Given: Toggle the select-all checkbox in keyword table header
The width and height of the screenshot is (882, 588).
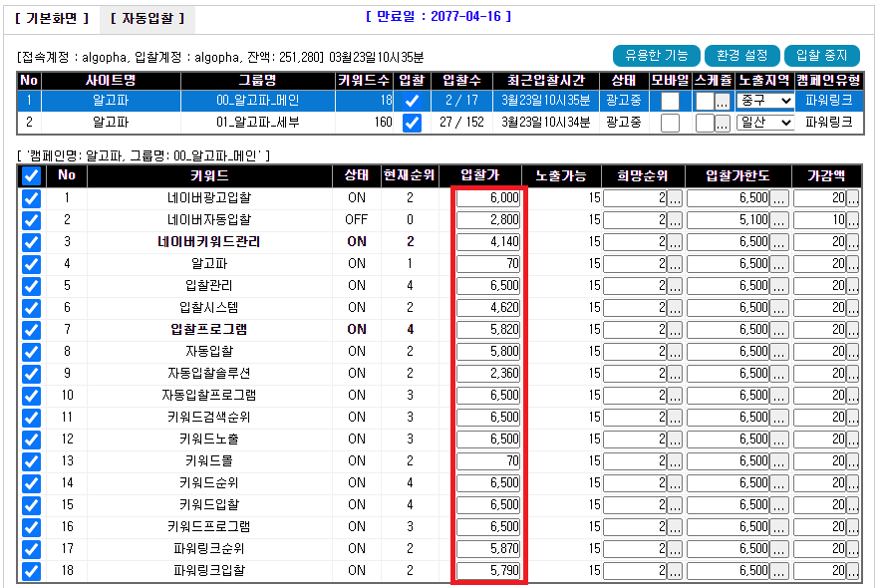Looking at the screenshot, I should (31, 175).
